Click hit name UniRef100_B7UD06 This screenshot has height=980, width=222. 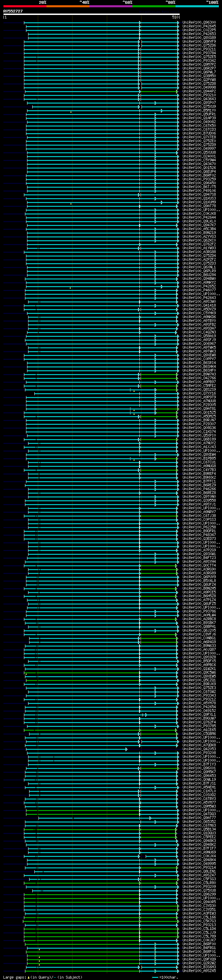(x=199, y=133)
